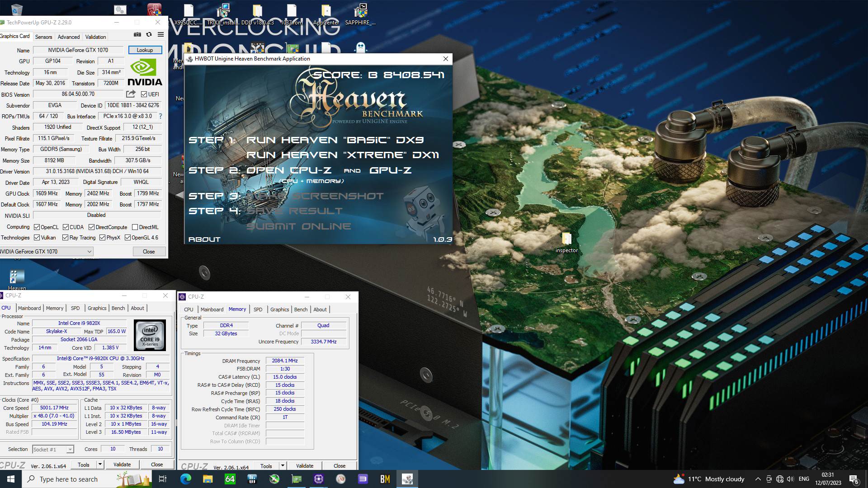Image resolution: width=868 pixels, height=488 pixels.
Task: Click the Bus Interface question mark icon
Action: tap(160, 116)
